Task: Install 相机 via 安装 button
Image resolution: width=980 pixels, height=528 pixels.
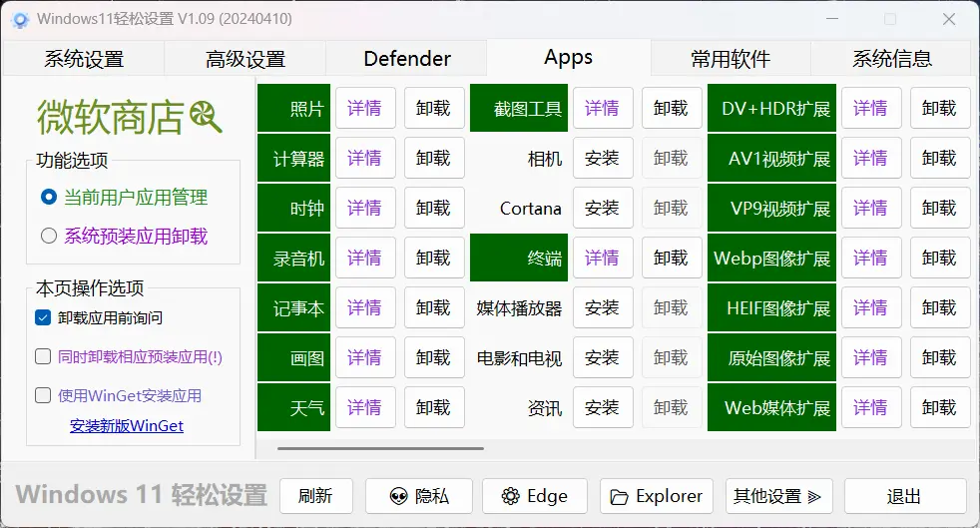Action: pyautogui.click(x=603, y=158)
